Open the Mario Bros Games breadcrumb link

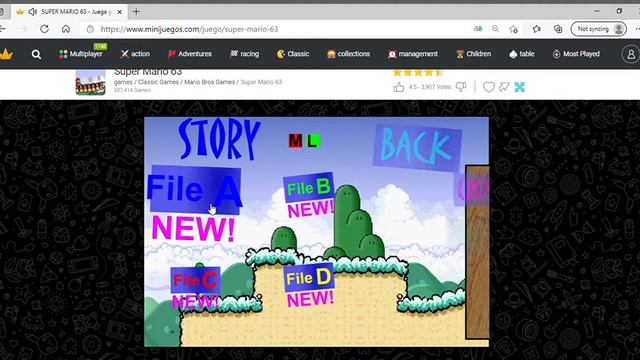(209, 82)
